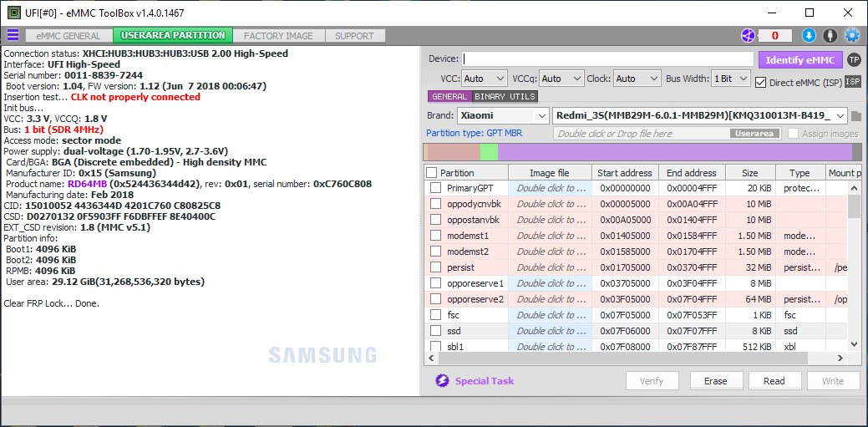868x427 pixels.
Task: Switch to FACTORY IMAGE tab
Action: (278, 36)
